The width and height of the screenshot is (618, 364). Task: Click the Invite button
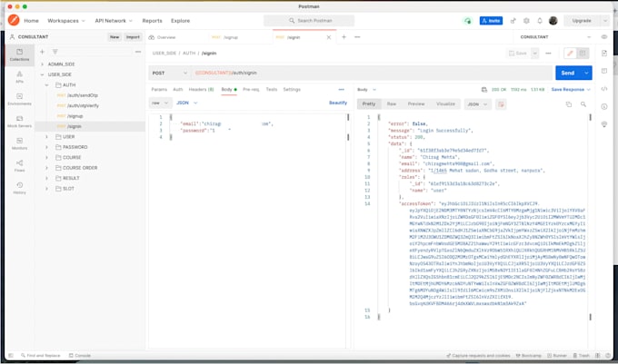(491, 21)
